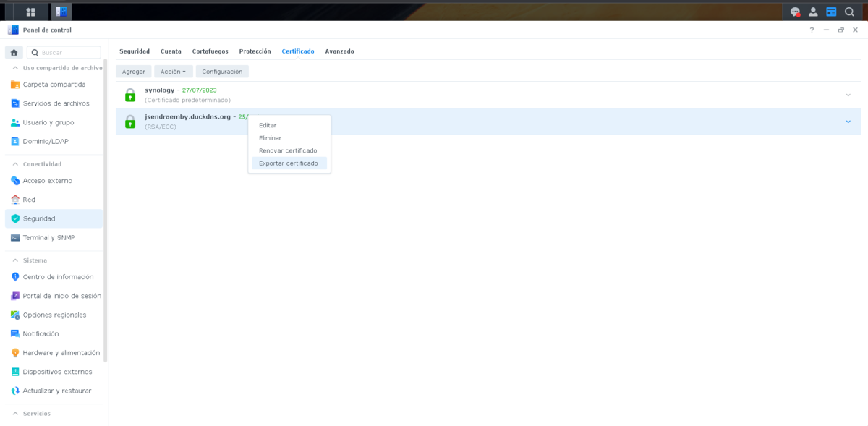The height and width of the screenshot is (426, 868).
Task: Open notifications chat bubble icon
Action: (x=795, y=12)
